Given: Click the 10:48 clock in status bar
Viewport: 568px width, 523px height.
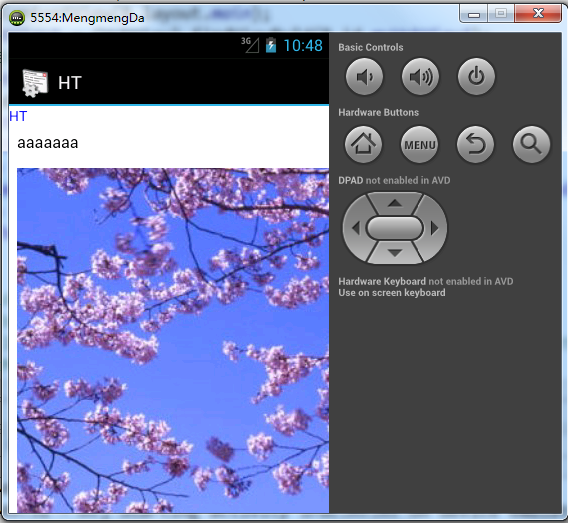Looking at the screenshot, I should coord(303,46).
